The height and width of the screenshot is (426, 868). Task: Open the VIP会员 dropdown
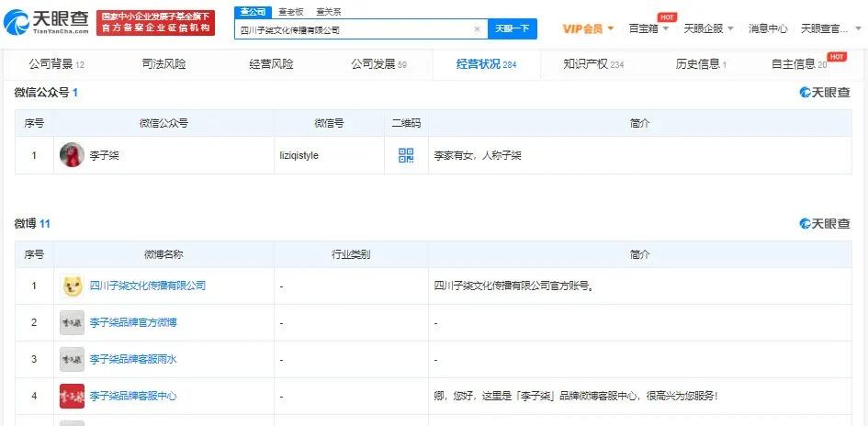588,28
